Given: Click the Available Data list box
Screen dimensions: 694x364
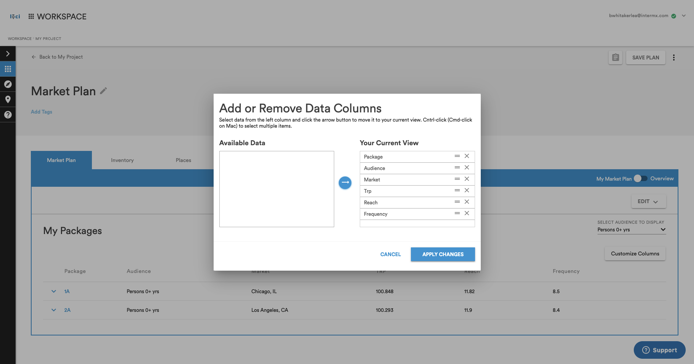Looking at the screenshot, I should pos(277,189).
